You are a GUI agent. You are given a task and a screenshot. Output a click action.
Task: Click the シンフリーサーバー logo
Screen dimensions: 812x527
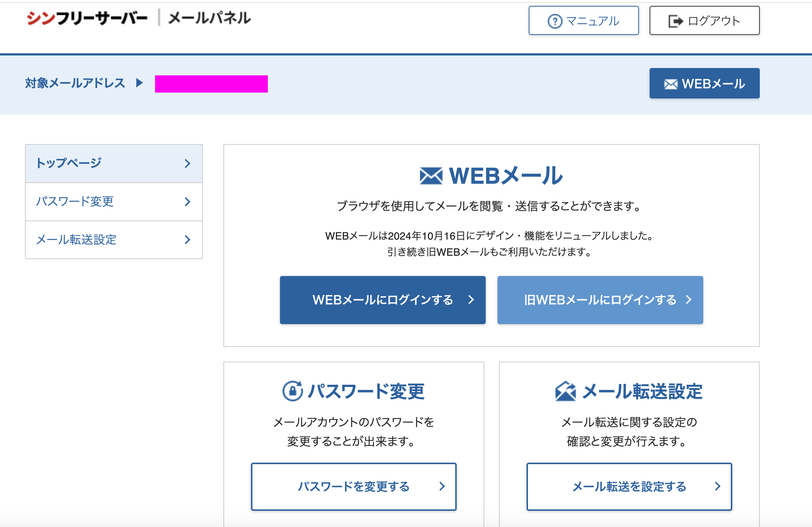(x=87, y=18)
